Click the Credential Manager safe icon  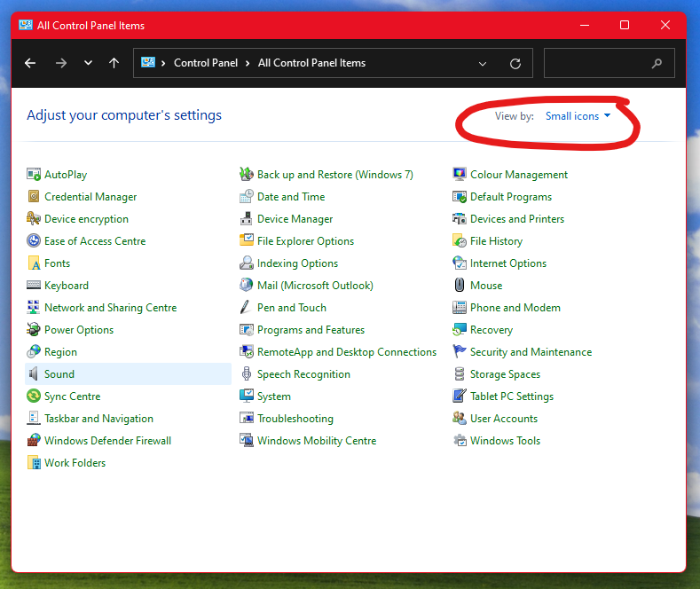click(34, 196)
